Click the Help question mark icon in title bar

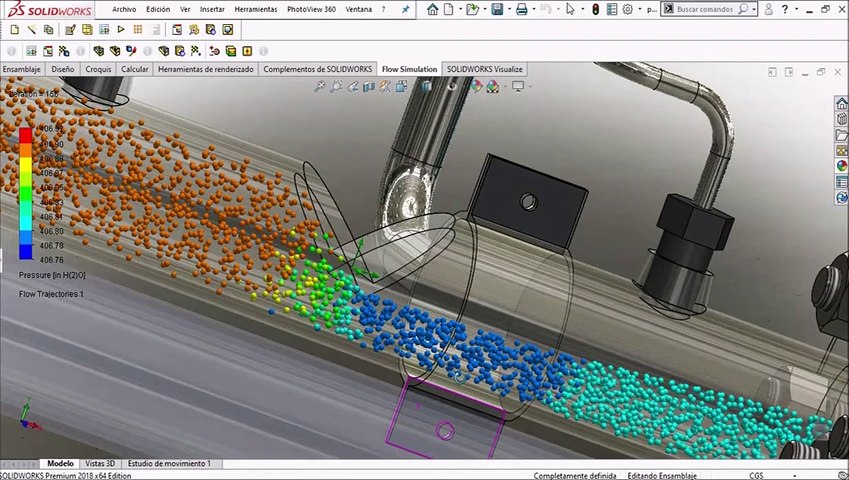785,9
